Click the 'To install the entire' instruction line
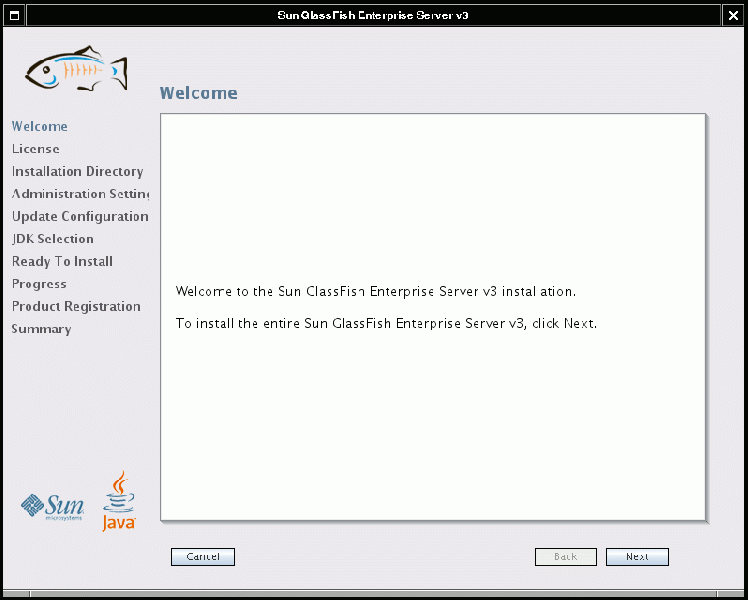Image resolution: width=748 pixels, height=600 pixels. [x=386, y=323]
